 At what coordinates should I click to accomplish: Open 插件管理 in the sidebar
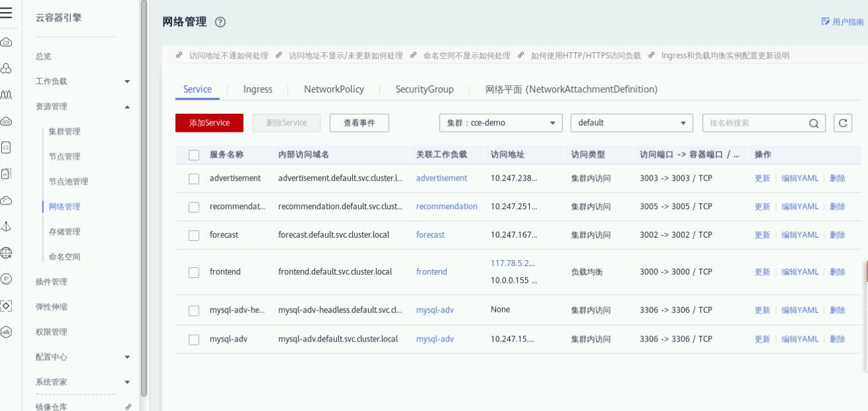(x=51, y=282)
